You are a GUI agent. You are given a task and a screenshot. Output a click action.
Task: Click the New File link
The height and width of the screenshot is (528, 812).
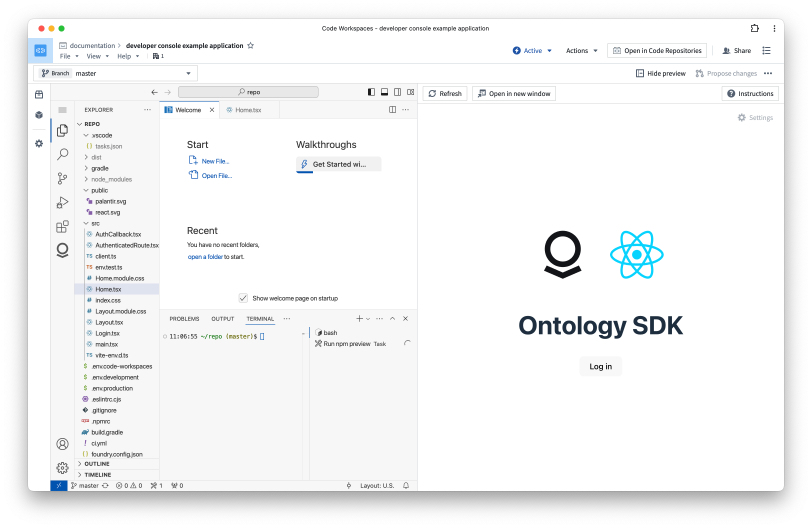tap(215, 162)
